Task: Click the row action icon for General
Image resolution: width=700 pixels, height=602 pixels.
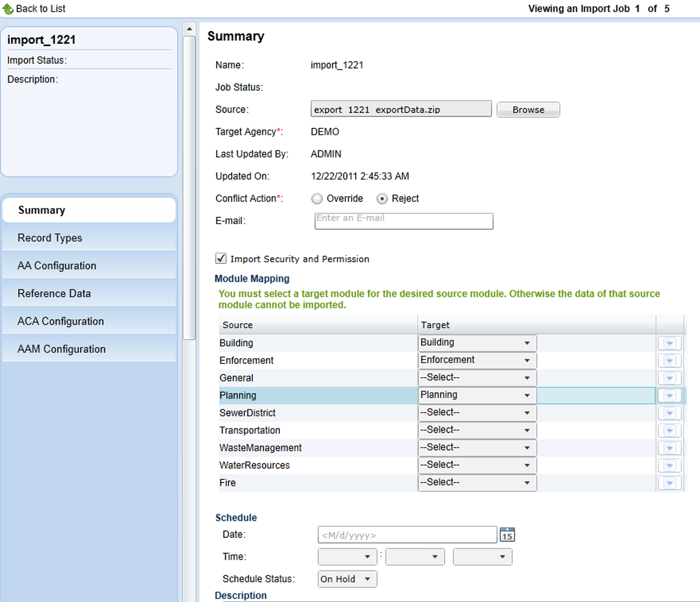Action: 669,378
